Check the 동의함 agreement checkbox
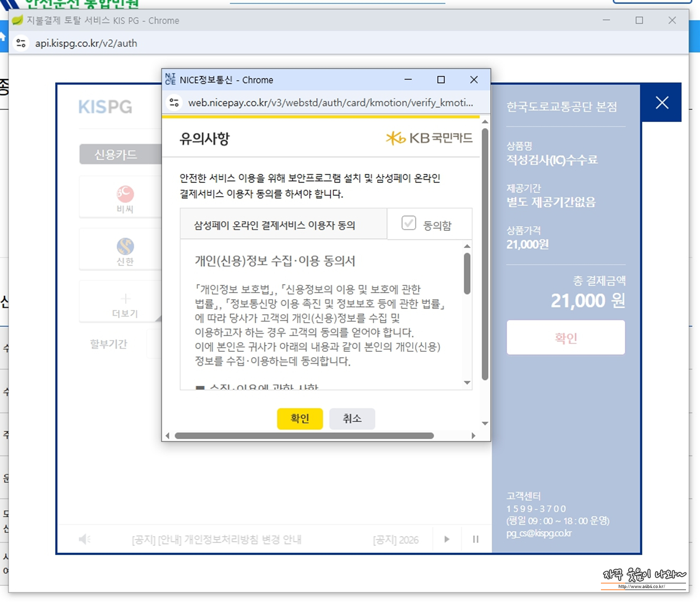Image resolution: width=700 pixels, height=602 pixels. (x=408, y=223)
